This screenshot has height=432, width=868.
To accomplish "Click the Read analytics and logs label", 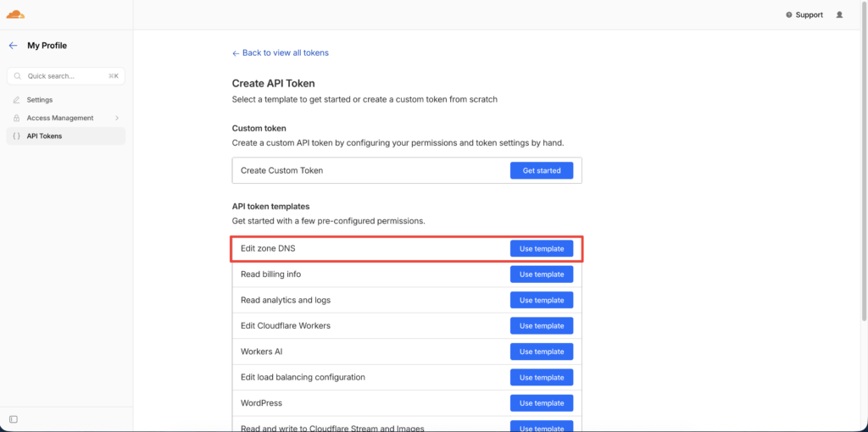I will click(286, 301).
